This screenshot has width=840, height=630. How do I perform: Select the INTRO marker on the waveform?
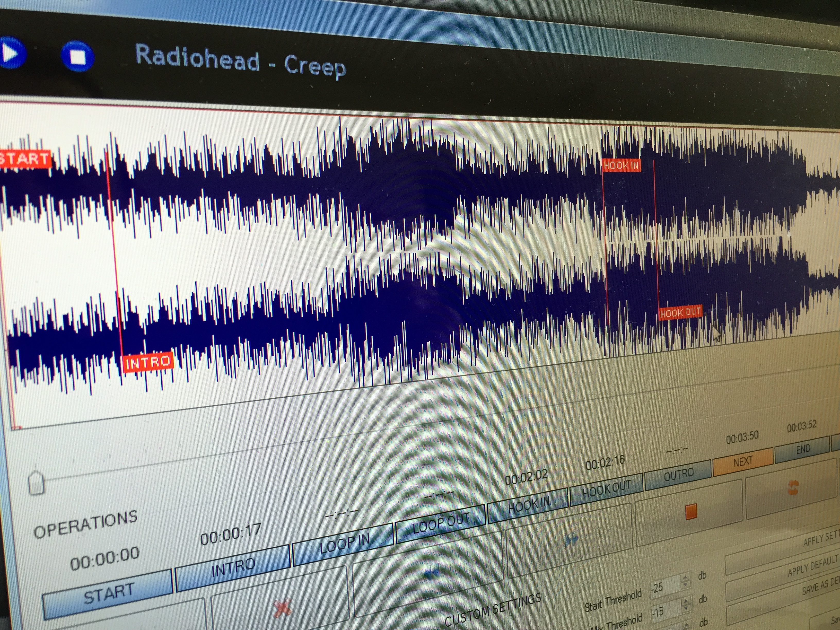[x=148, y=363]
